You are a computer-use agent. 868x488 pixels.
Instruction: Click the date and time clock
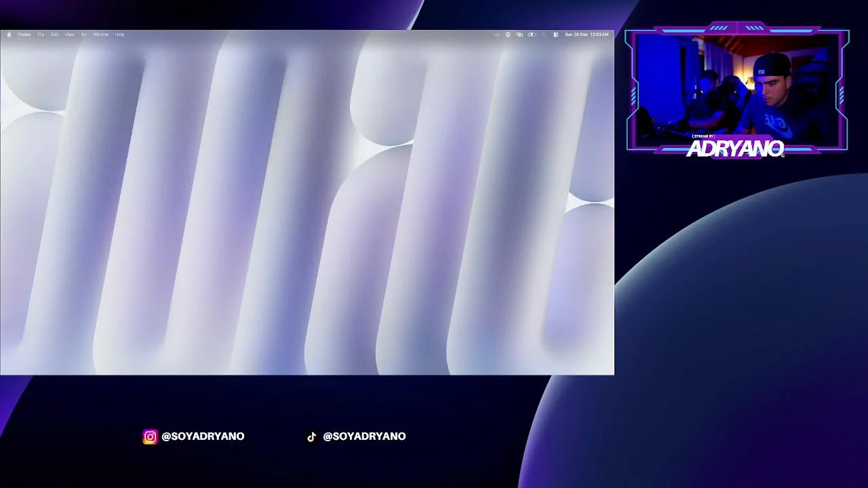(x=587, y=35)
